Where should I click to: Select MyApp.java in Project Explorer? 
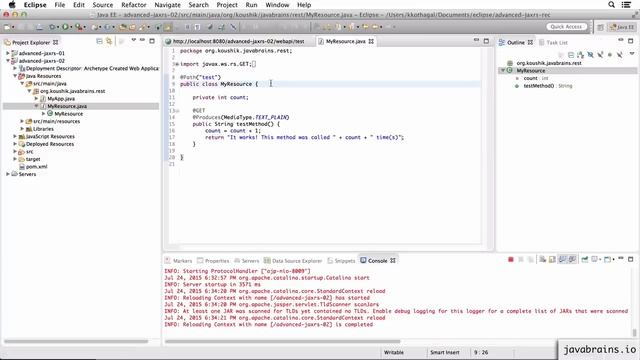(61, 98)
